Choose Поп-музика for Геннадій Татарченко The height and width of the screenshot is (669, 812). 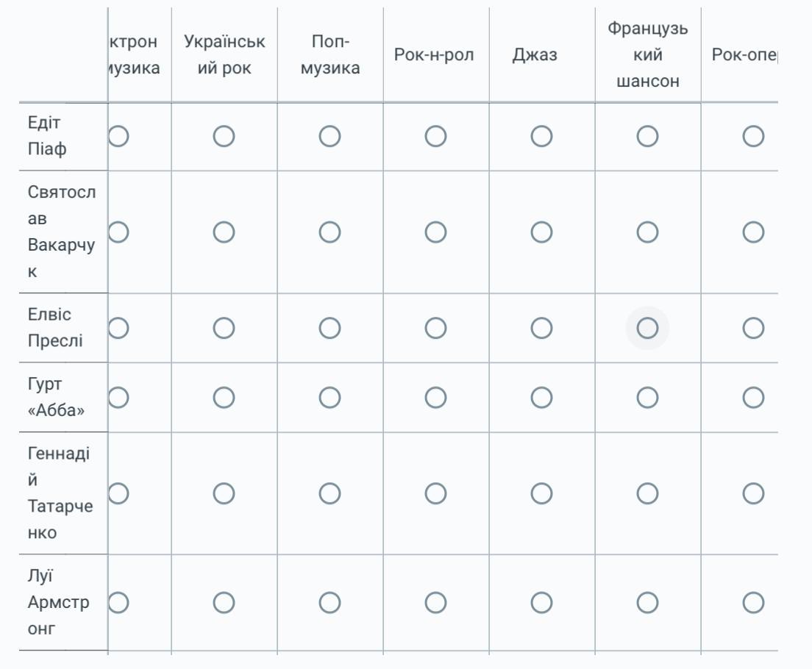click(x=330, y=493)
